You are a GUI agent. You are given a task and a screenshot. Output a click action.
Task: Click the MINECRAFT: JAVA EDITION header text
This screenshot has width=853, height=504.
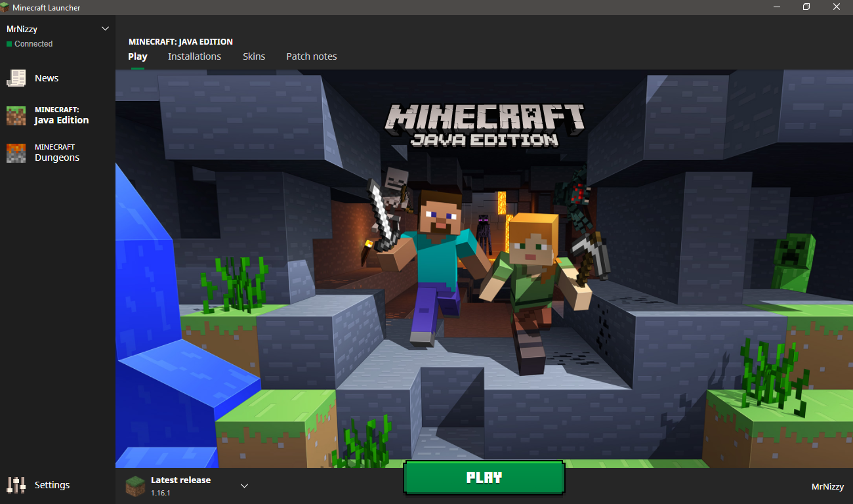click(180, 41)
